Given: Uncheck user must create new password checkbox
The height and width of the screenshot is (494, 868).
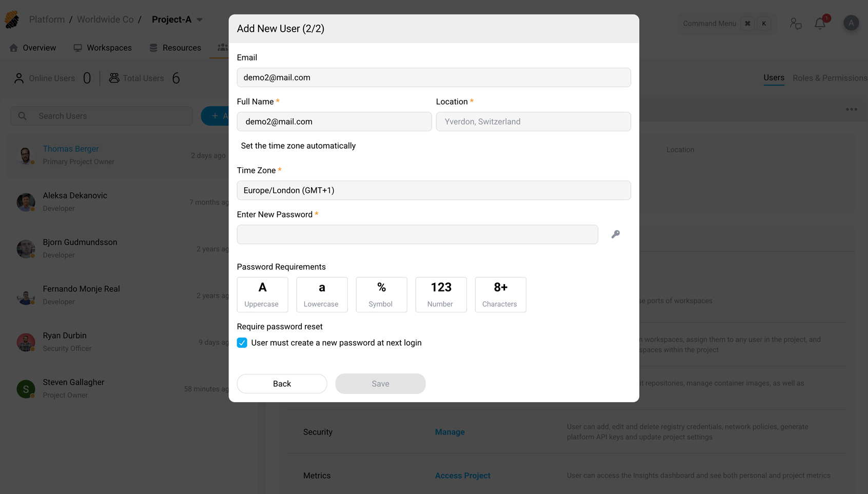Looking at the screenshot, I should (x=242, y=343).
